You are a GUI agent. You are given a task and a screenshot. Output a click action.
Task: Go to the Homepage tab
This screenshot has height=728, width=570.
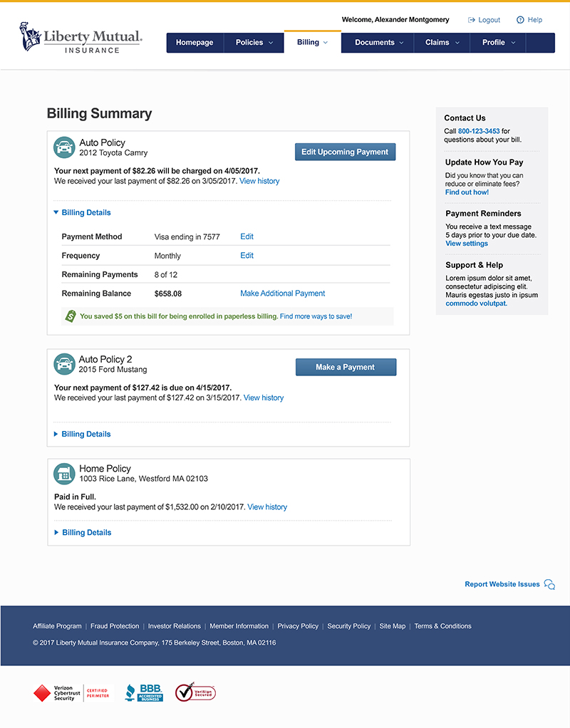pos(195,42)
